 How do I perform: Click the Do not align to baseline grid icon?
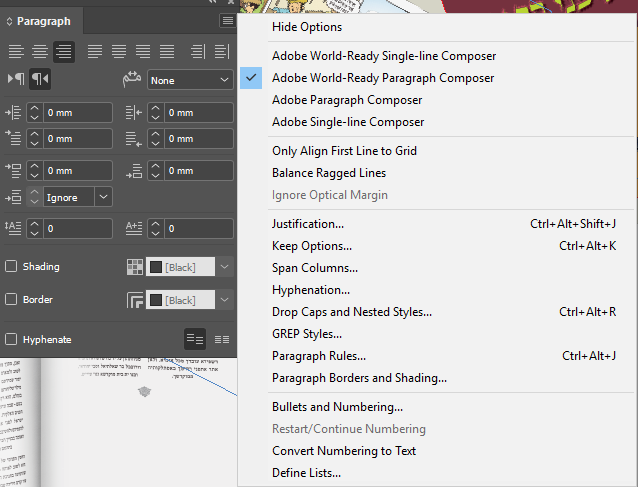point(195,340)
